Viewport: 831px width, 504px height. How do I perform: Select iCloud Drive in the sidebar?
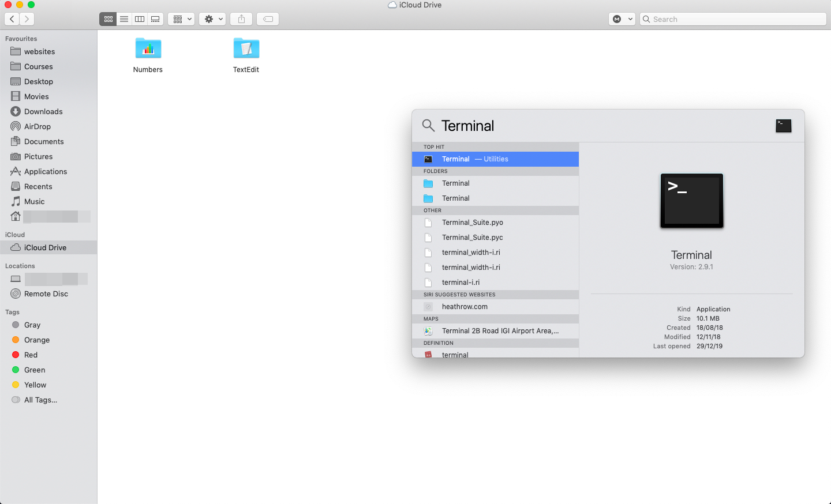[48, 247]
